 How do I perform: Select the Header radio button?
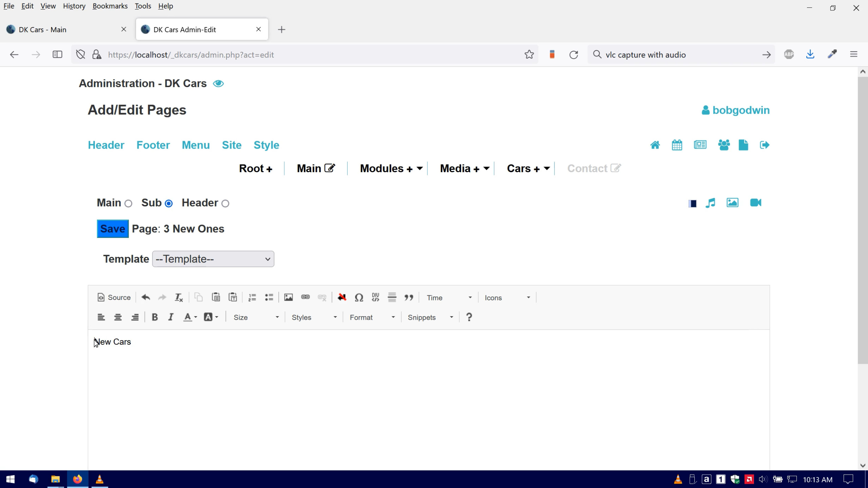225,204
